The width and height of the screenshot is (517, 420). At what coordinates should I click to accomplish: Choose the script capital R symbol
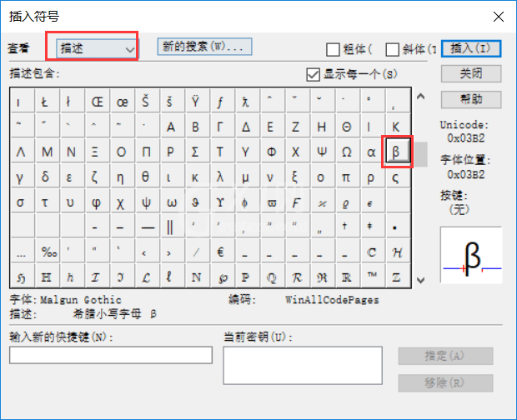(296, 277)
